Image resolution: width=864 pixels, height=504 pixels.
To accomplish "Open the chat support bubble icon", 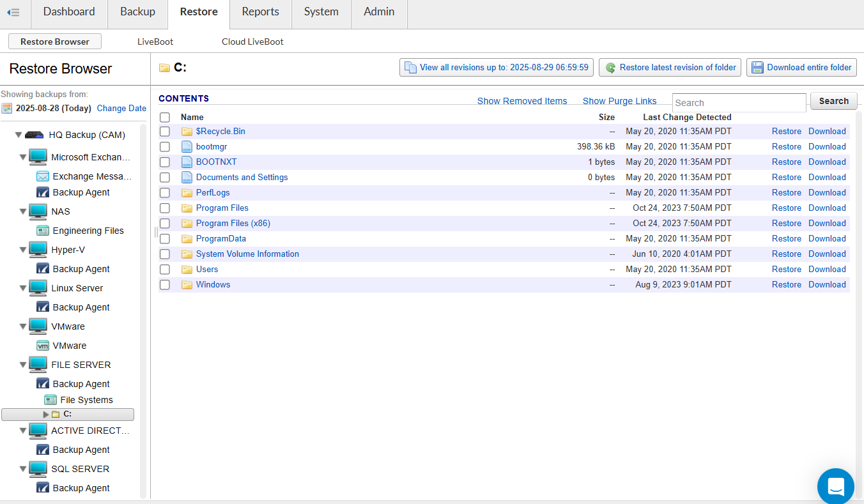I will (x=835, y=486).
